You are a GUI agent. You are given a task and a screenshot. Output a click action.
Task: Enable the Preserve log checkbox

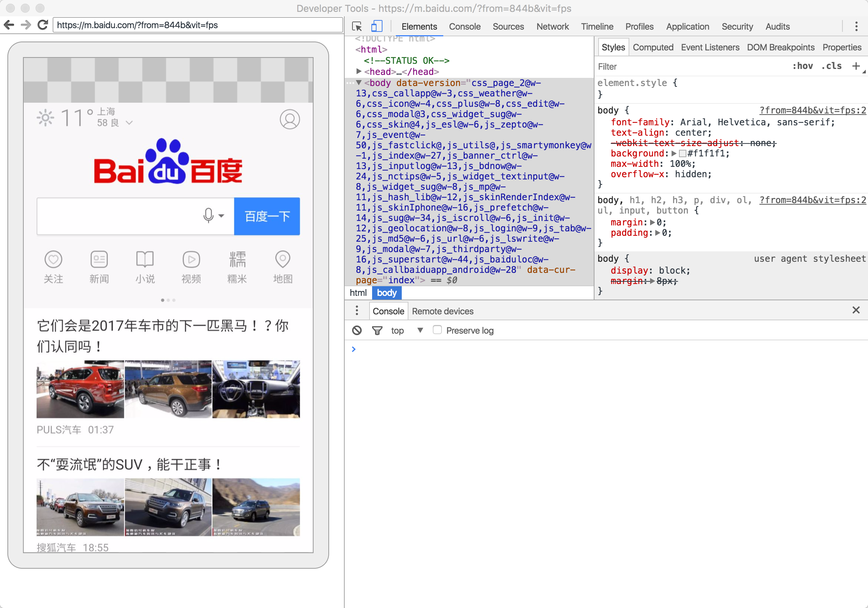(437, 330)
